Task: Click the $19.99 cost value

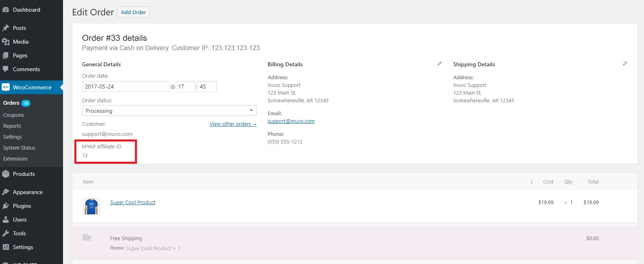Action: [546, 203]
